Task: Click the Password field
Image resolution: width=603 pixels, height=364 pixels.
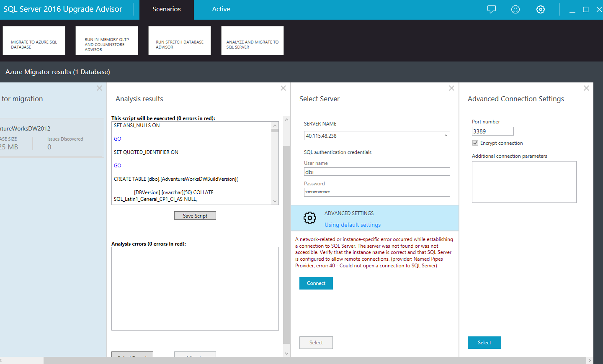Action: [x=377, y=192]
